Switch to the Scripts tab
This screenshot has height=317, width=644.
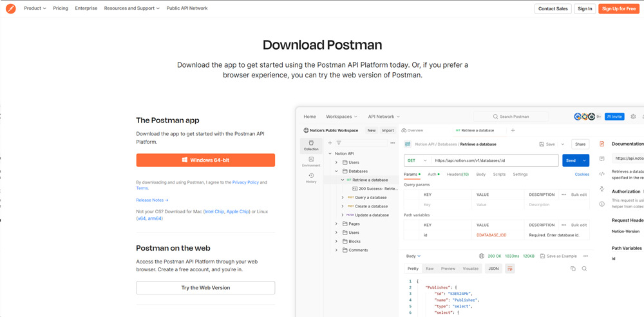(499, 175)
